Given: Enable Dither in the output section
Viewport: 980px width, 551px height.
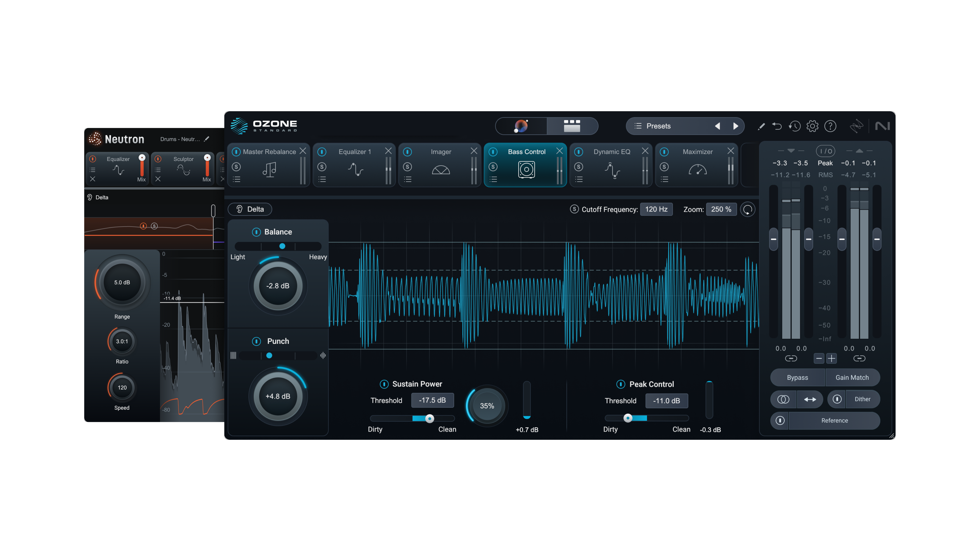Looking at the screenshot, I should [862, 399].
